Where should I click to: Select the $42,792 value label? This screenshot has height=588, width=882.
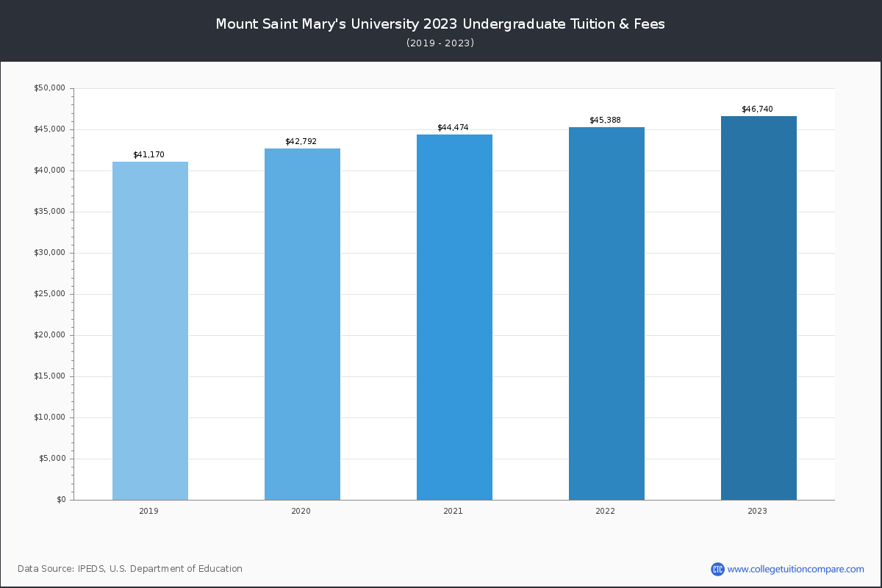pyautogui.click(x=301, y=141)
